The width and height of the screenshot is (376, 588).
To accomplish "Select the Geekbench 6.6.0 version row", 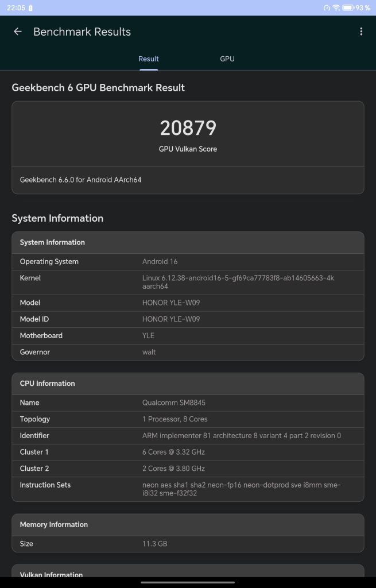I will point(188,180).
